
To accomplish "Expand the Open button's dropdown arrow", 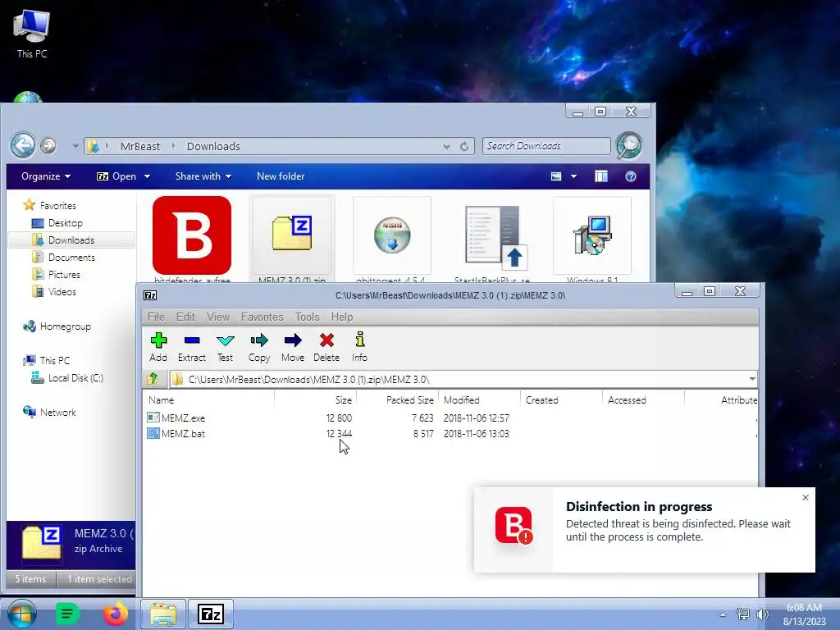I will click(147, 176).
